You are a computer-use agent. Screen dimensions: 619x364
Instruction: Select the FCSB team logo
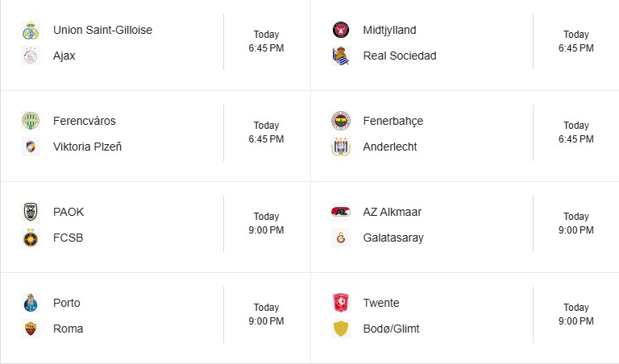click(x=31, y=238)
